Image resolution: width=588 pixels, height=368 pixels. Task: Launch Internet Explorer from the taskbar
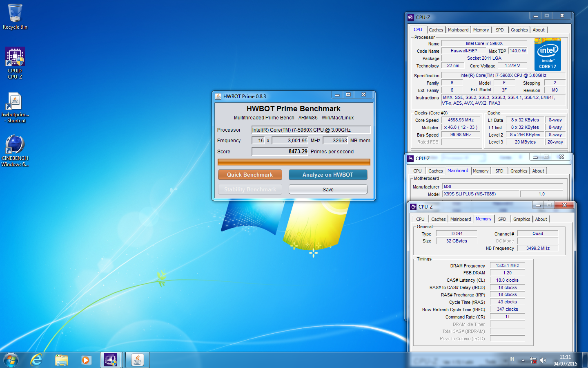[37, 360]
